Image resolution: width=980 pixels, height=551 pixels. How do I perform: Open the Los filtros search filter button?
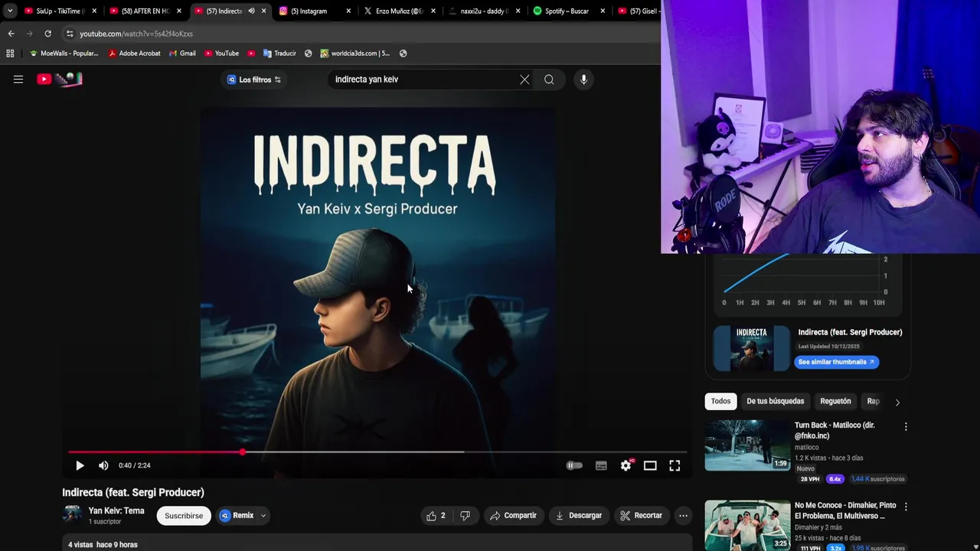(253, 80)
